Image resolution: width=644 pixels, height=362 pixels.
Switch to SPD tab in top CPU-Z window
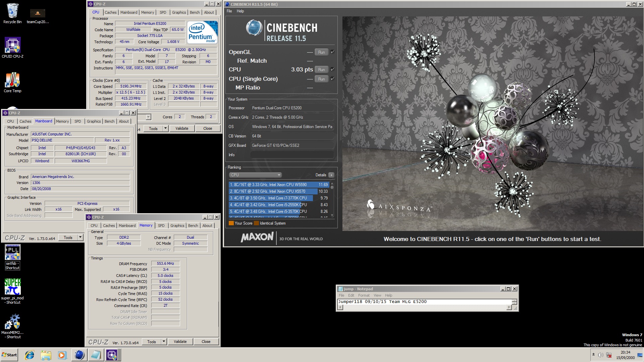pos(163,12)
